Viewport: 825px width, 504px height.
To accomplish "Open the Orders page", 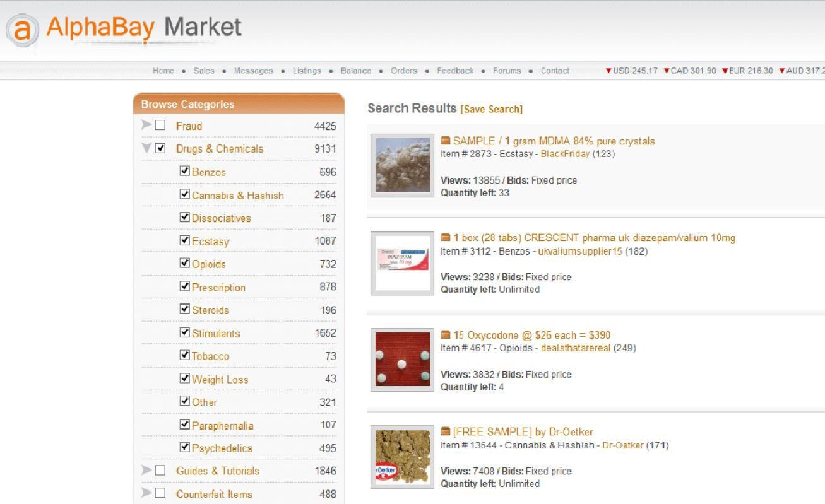I will click(x=404, y=71).
